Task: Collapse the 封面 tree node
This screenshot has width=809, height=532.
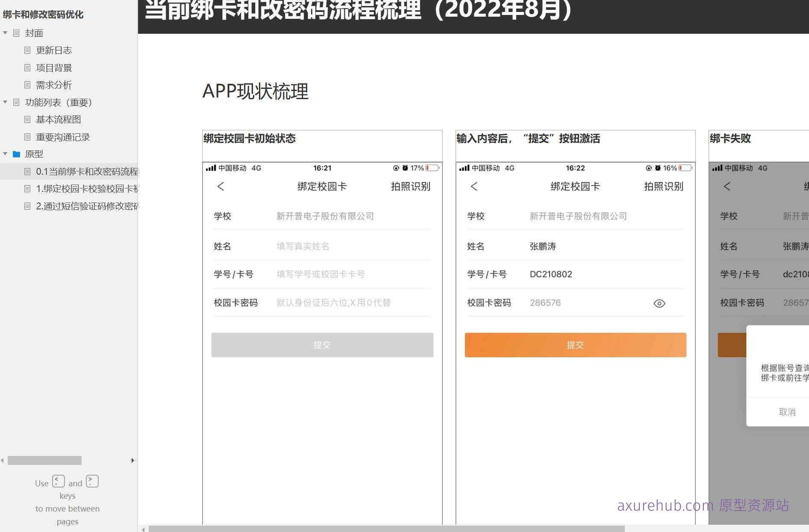Action: pos(5,33)
